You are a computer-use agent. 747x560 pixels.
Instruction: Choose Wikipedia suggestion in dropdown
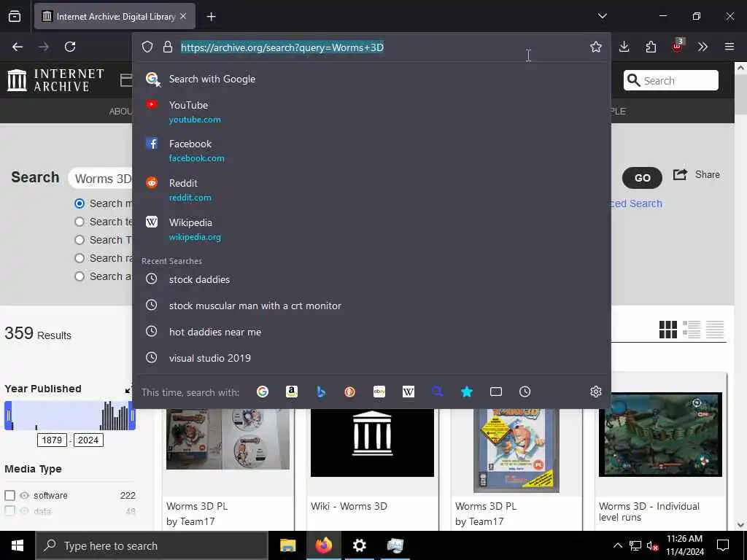371,229
